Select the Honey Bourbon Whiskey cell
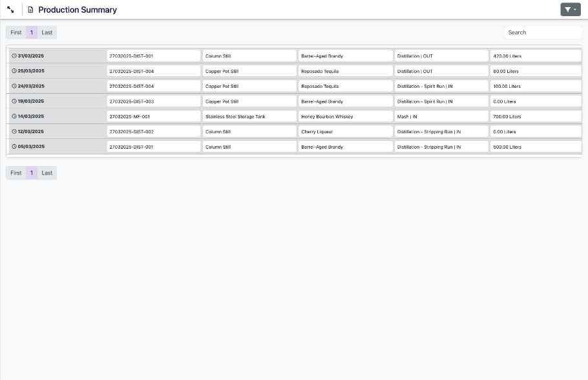 pyautogui.click(x=345, y=117)
